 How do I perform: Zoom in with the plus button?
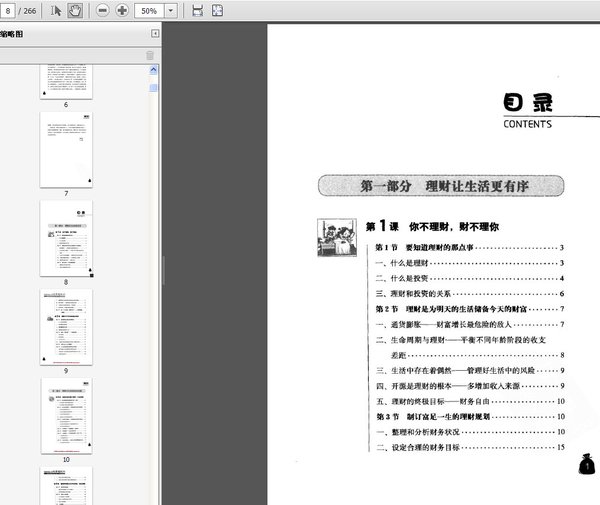[122, 11]
